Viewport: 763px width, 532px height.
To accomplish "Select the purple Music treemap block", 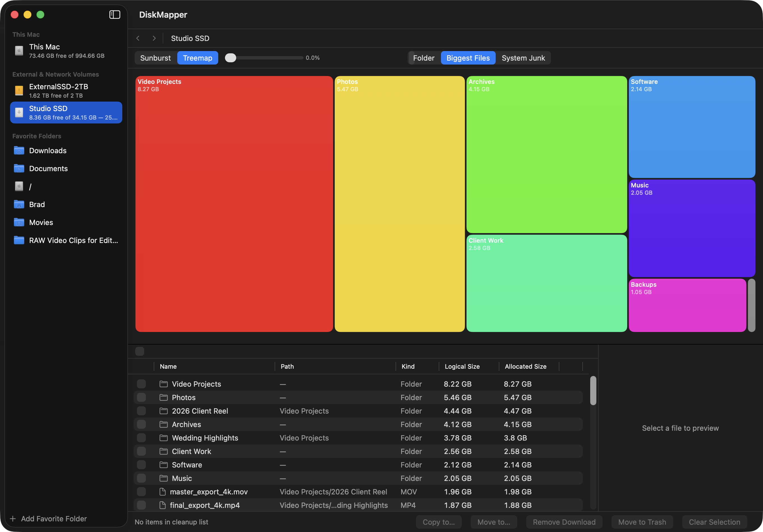I will coord(692,228).
